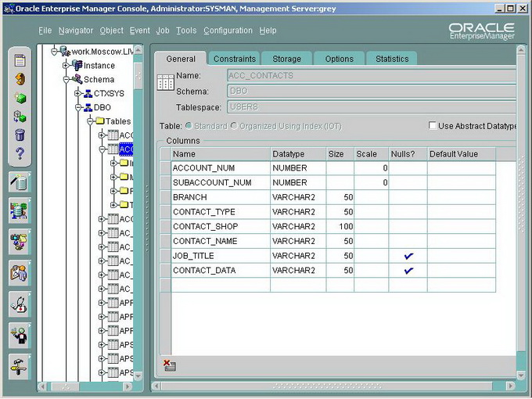Image resolution: width=532 pixels, height=399 pixels.
Task: Click the tree panel horizontal scrollbar thumb
Action: [x=65, y=386]
